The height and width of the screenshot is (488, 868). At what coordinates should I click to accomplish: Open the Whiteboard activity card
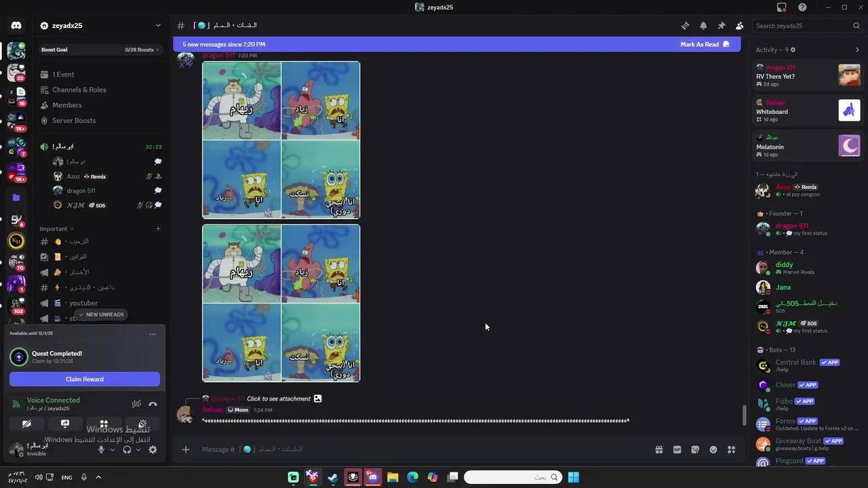point(808,110)
